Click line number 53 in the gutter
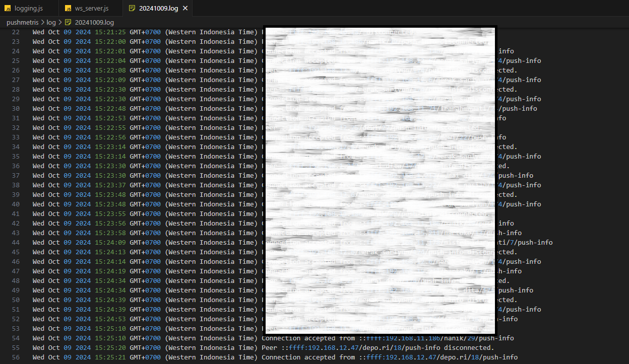This screenshot has width=629, height=364. pos(15,329)
